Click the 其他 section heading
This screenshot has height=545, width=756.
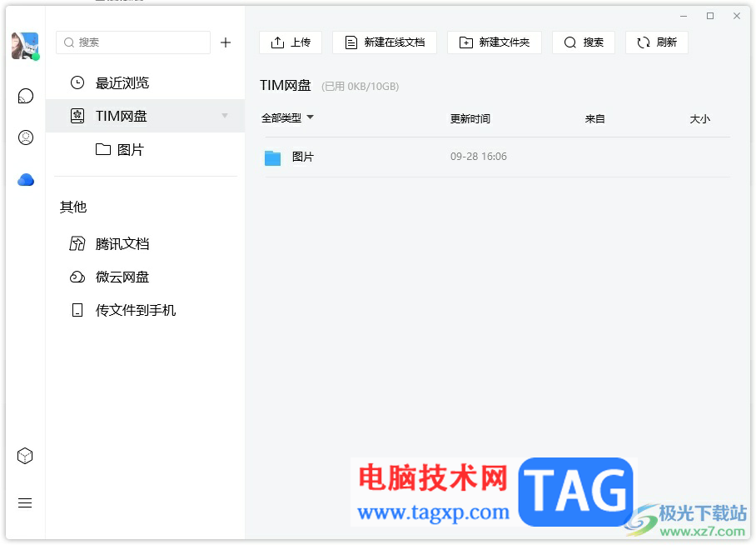(x=73, y=207)
